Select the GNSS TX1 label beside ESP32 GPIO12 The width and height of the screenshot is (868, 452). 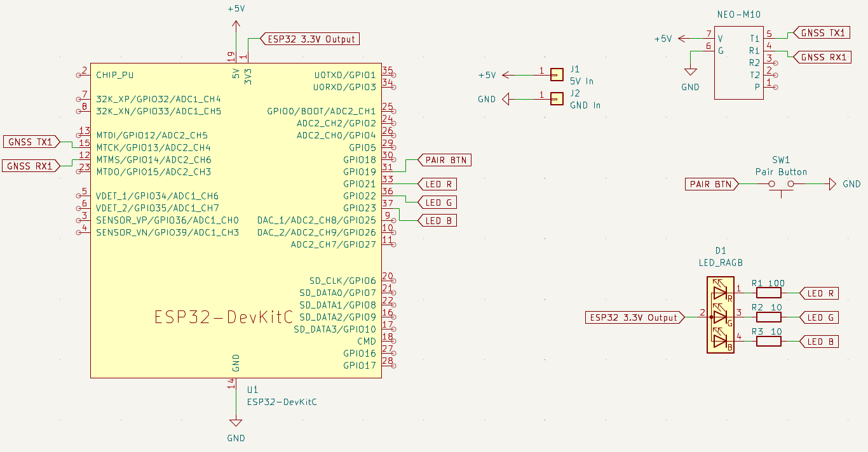point(31,142)
